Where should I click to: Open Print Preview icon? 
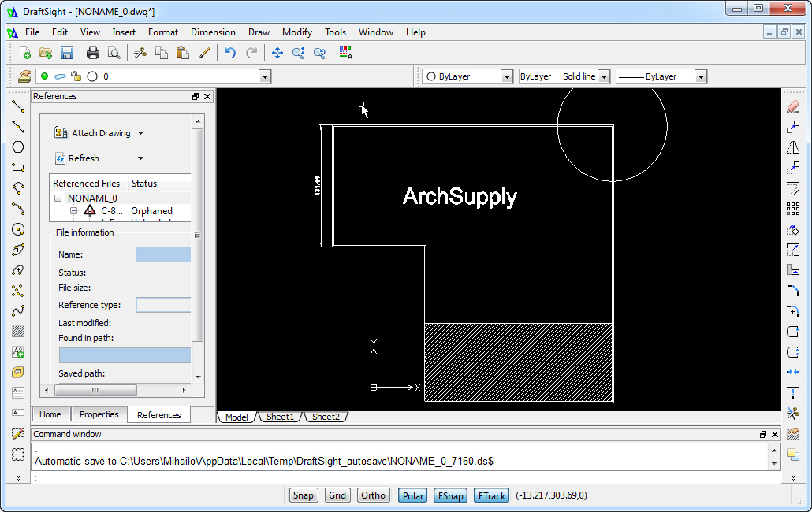click(114, 53)
